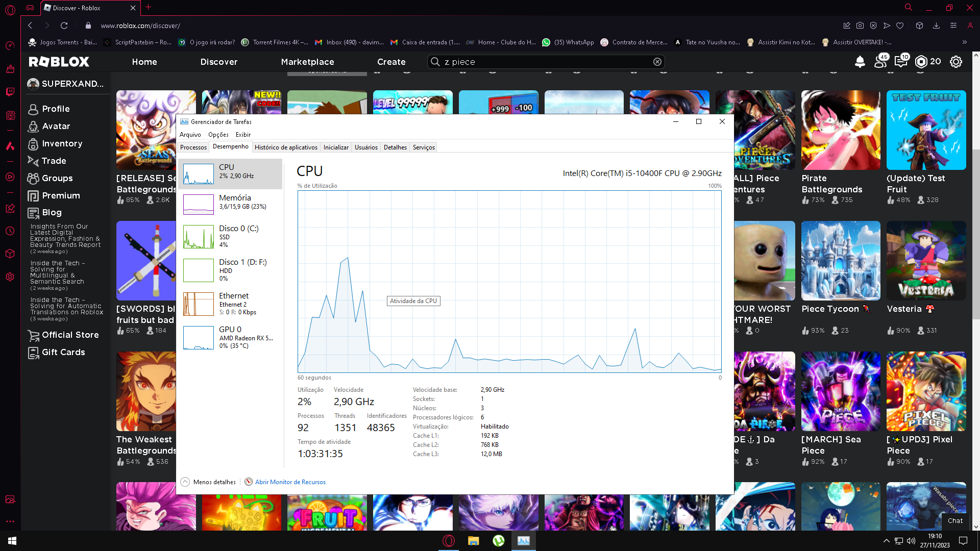Switch to Histórico de aplicativos tab
The width and height of the screenshot is (980, 551).
[286, 147]
